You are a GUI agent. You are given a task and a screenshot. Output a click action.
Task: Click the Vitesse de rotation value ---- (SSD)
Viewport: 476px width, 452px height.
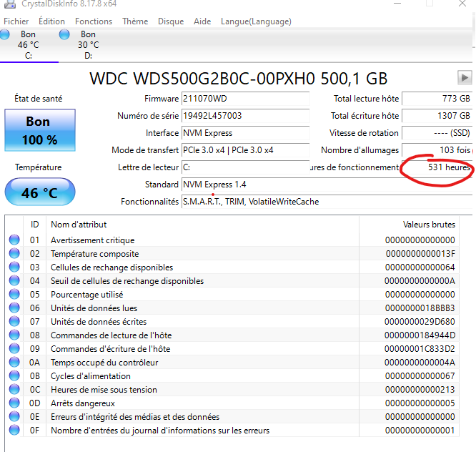pyautogui.click(x=437, y=133)
